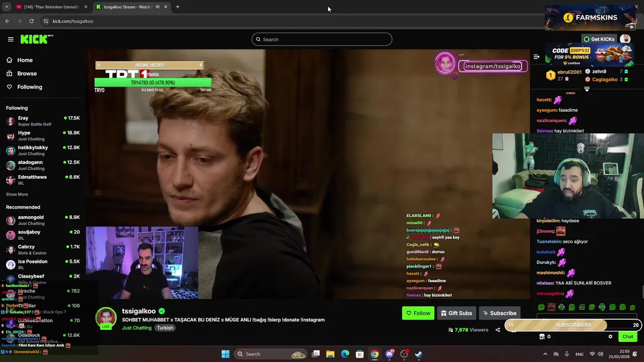
Task: Click the microphone tray icon
Action: pos(567,354)
